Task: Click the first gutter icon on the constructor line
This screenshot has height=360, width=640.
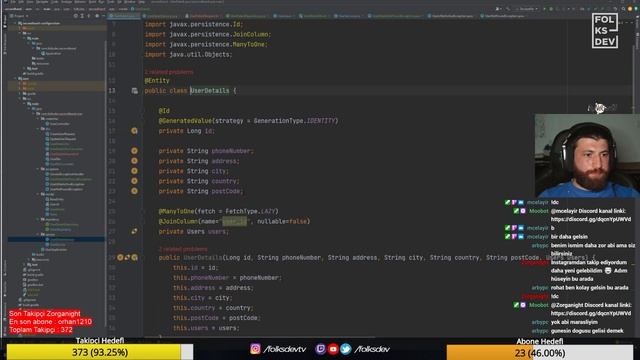Action: [120, 258]
